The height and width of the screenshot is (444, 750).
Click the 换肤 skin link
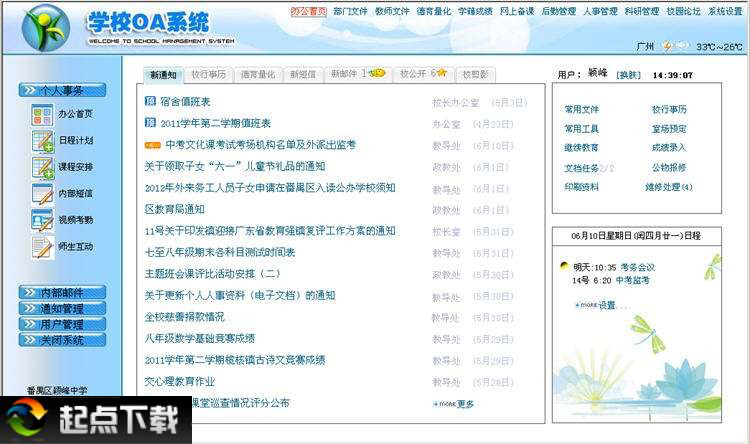coord(629,75)
